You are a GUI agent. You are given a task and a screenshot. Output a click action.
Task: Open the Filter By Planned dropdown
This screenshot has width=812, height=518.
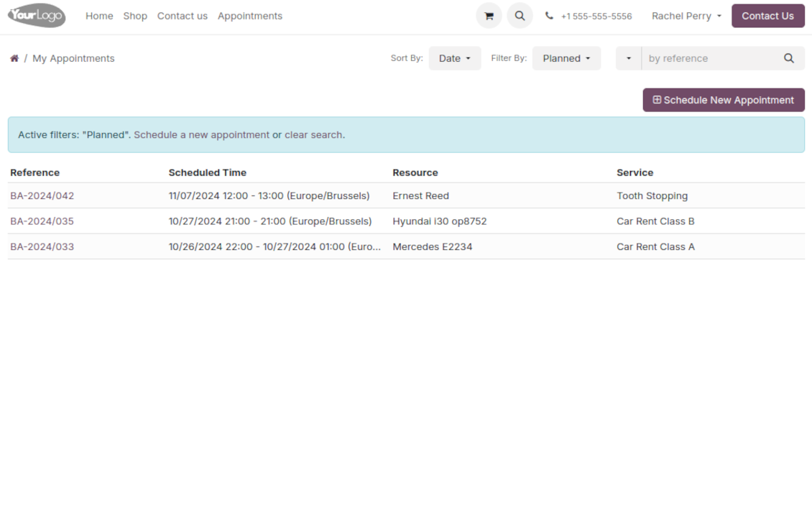coord(566,58)
